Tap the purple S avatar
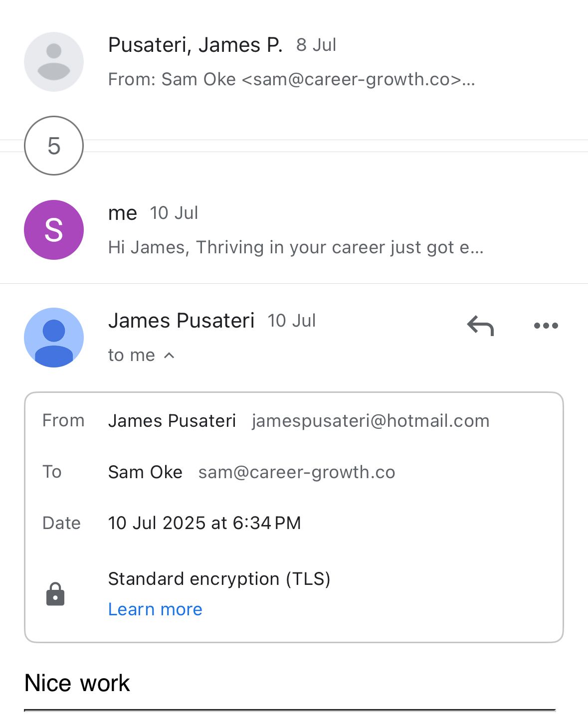This screenshot has height=722, width=588. [x=54, y=230]
